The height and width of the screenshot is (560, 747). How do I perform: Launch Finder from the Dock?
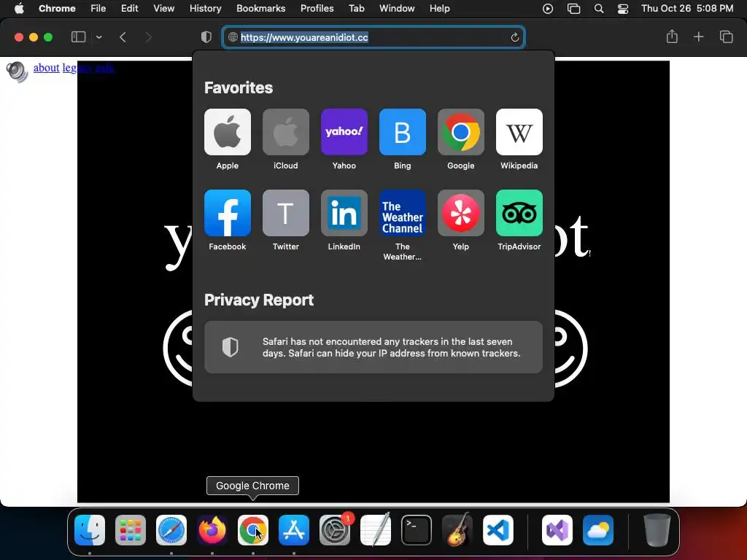click(x=90, y=530)
